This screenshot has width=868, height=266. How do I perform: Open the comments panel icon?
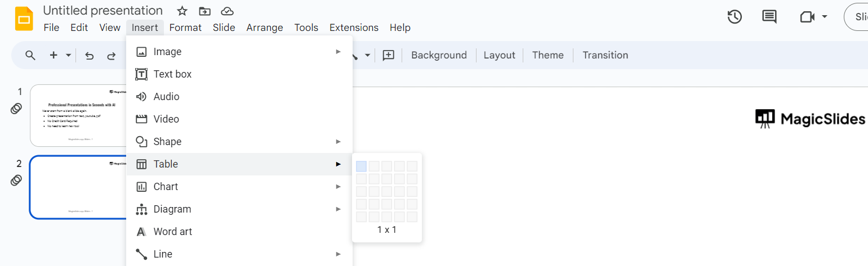click(769, 17)
